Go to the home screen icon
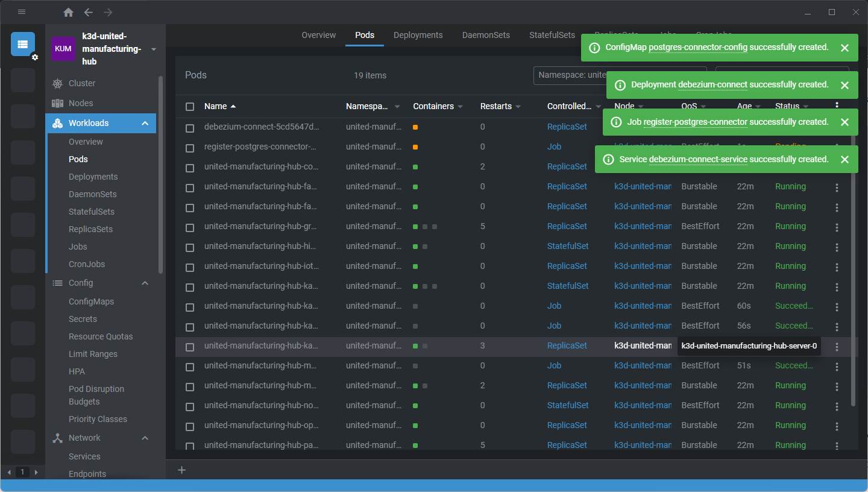The image size is (868, 492). tap(68, 12)
